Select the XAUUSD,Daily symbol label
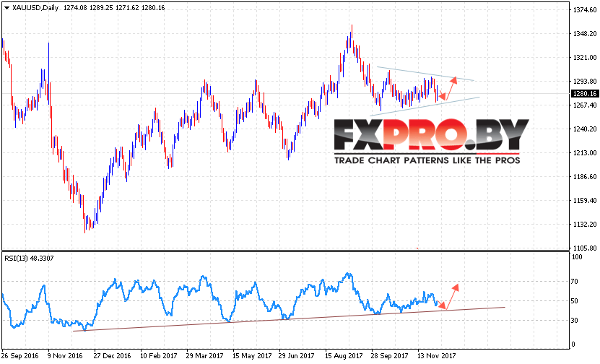 35,8
